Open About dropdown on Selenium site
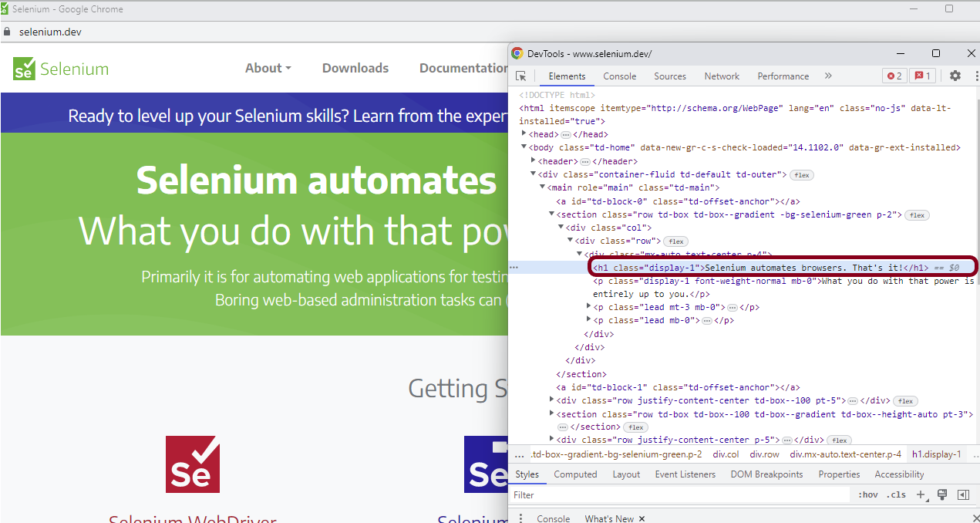Screen dimensions: 980x523 (x=268, y=68)
